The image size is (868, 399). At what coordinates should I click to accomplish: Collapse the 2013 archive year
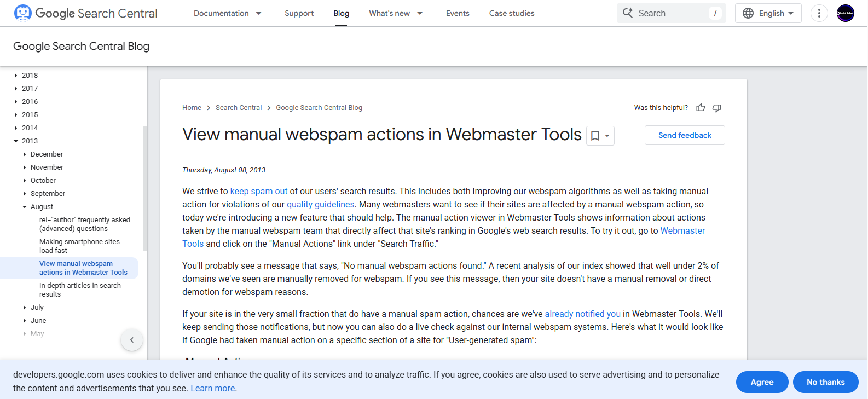[16, 141]
